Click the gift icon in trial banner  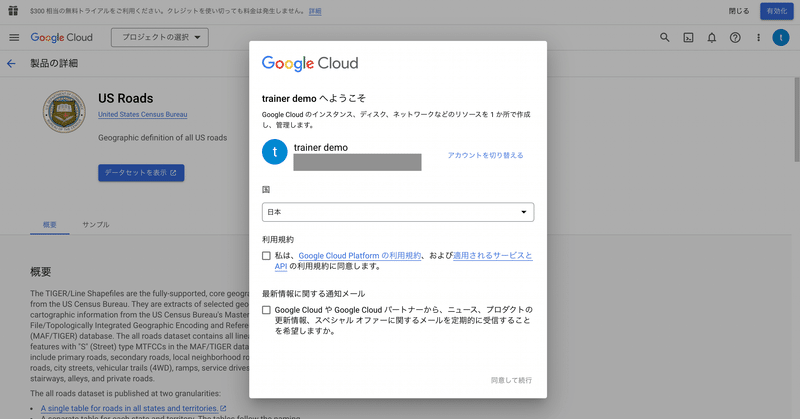(12, 11)
